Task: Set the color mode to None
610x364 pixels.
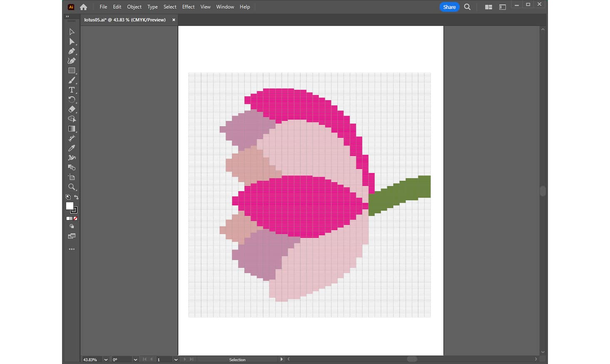Action: click(75, 218)
